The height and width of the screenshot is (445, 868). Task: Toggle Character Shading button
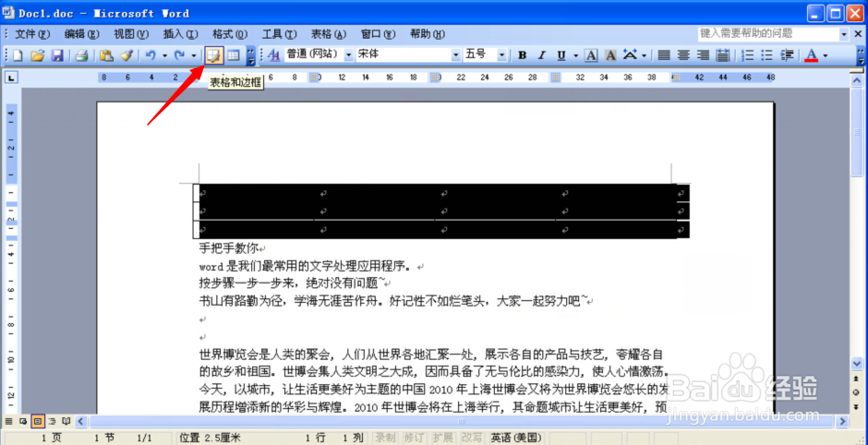pyautogui.click(x=610, y=55)
